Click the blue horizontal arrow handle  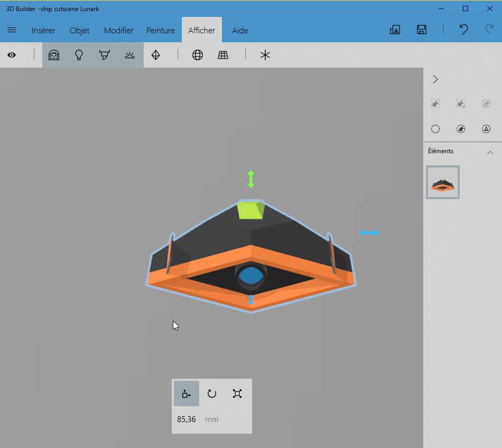coord(369,232)
